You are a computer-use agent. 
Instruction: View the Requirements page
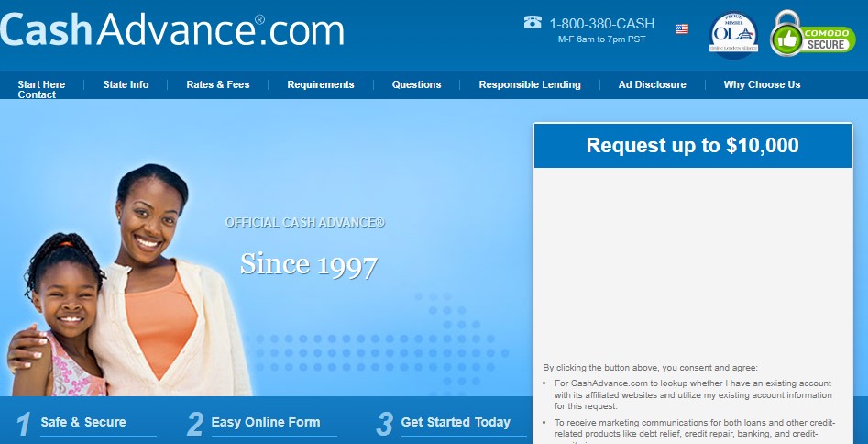tap(321, 84)
